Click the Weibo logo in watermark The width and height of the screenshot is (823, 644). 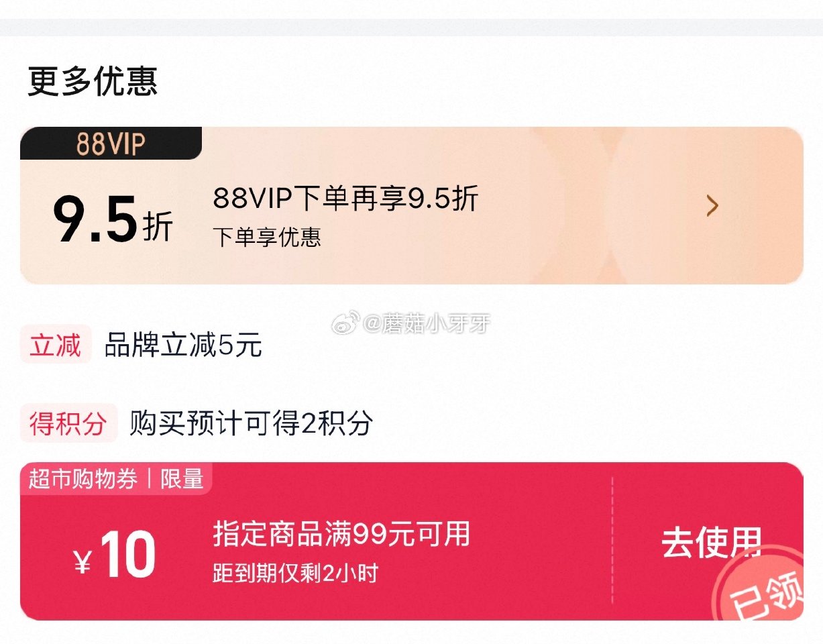click(x=347, y=325)
